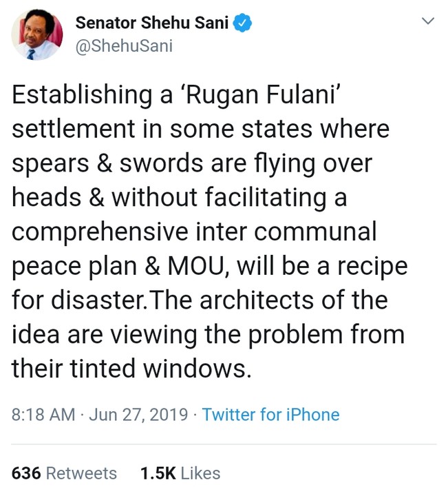View the list of 1.5K Likes
Viewport: 448px width, 496px height.
[x=180, y=473]
